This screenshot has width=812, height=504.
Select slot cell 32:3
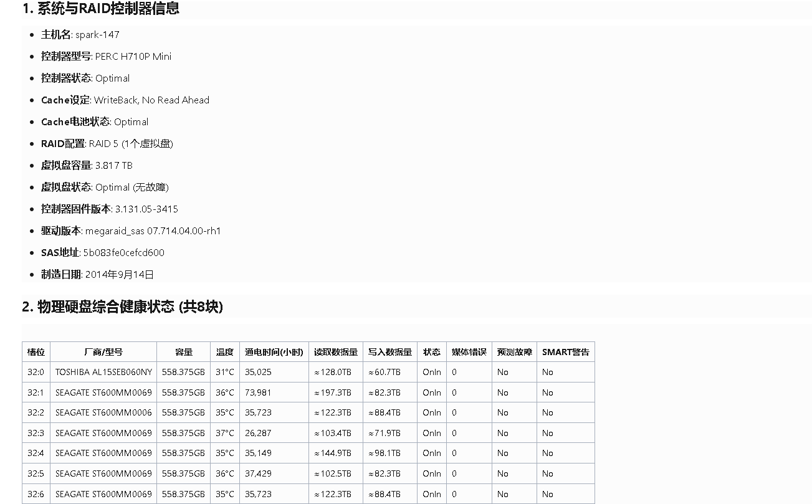coord(36,434)
